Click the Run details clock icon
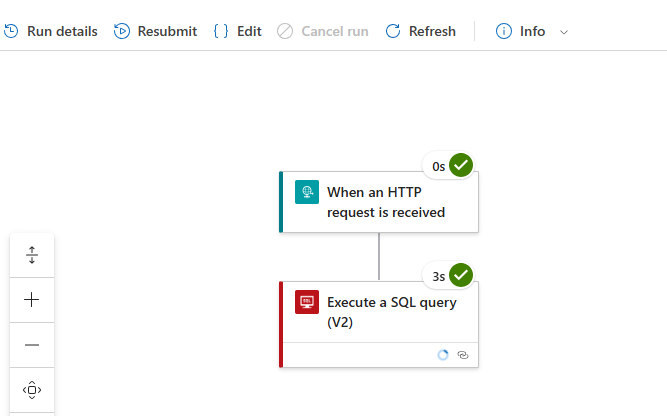This screenshot has width=667, height=416. [11, 31]
